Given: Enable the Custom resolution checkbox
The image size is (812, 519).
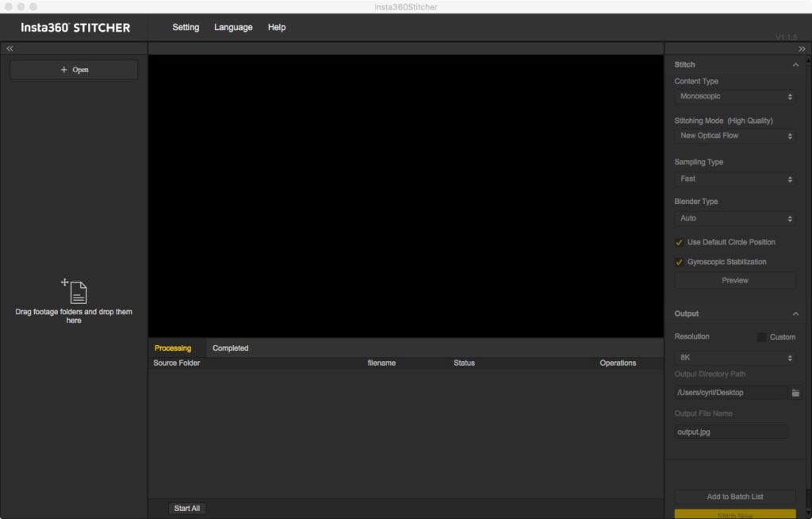Looking at the screenshot, I should pos(761,337).
